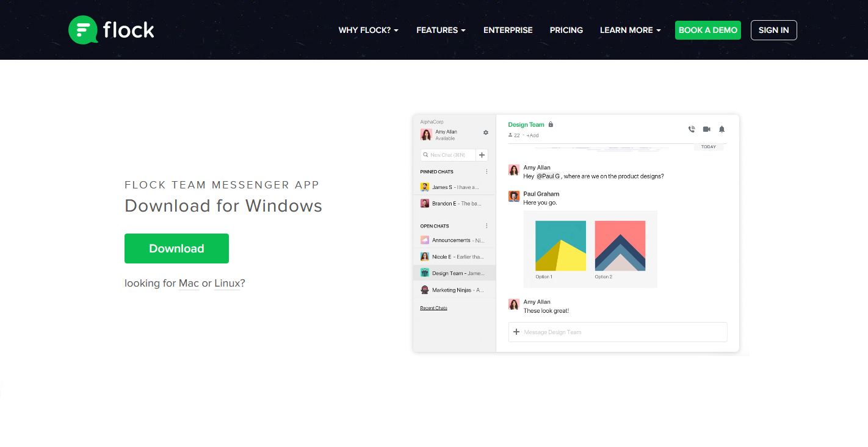Expand the WHY FLOCK? dropdown menu
Image resolution: width=868 pixels, height=447 pixels.
coord(369,30)
